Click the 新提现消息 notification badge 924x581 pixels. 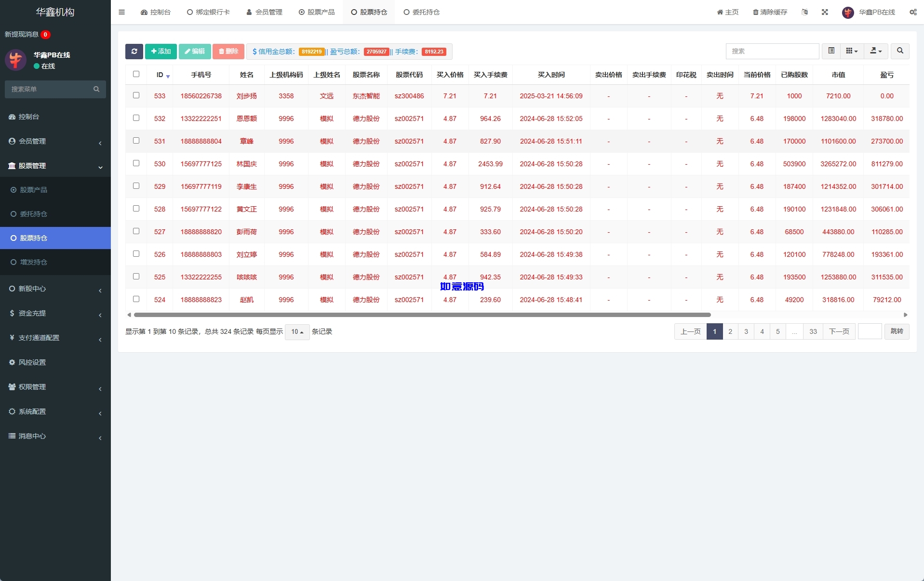(45, 34)
